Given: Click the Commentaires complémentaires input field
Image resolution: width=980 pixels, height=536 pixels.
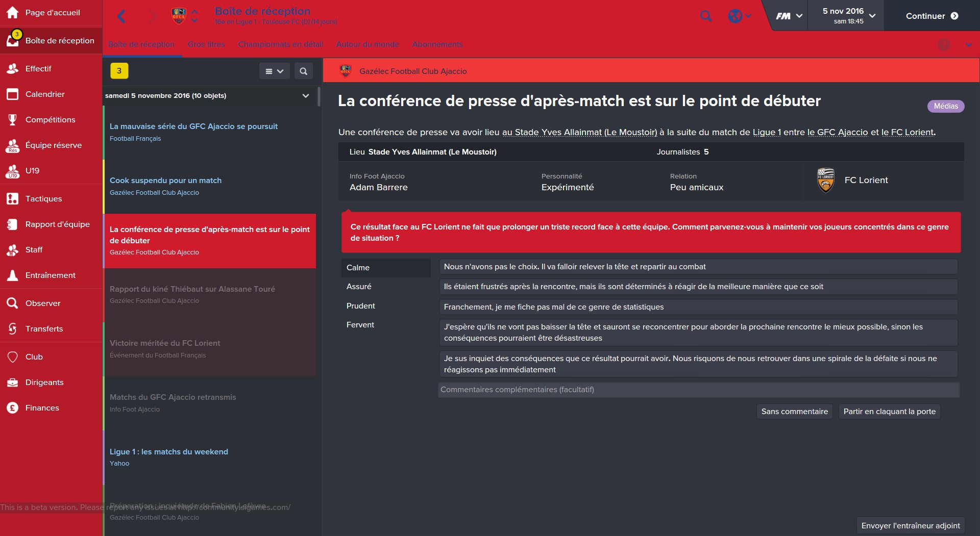Looking at the screenshot, I should 699,390.
